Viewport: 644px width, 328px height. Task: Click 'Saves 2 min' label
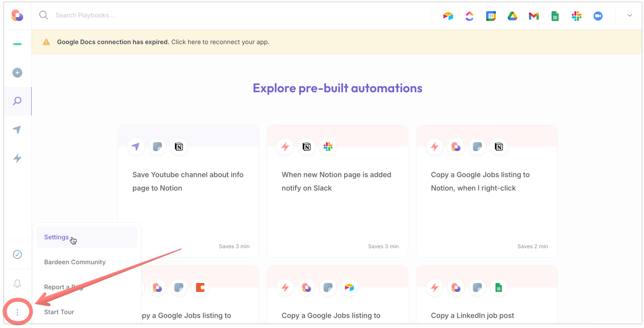coord(533,246)
